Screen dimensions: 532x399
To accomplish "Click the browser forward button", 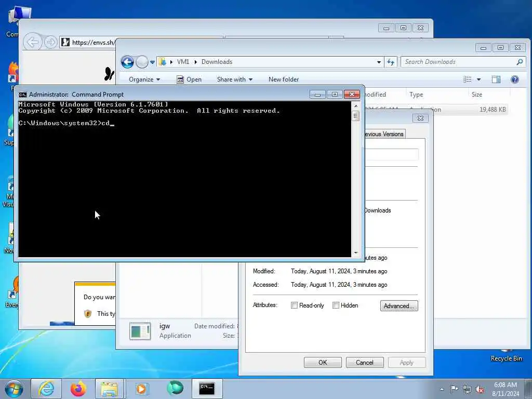I will pyautogui.click(x=50, y=43).
